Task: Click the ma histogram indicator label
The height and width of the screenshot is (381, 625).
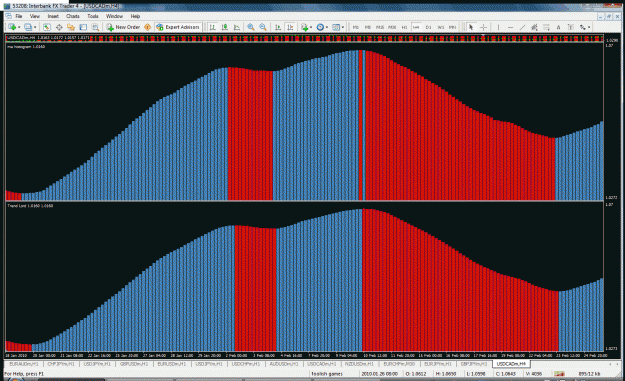Action: tap(26, 47)
